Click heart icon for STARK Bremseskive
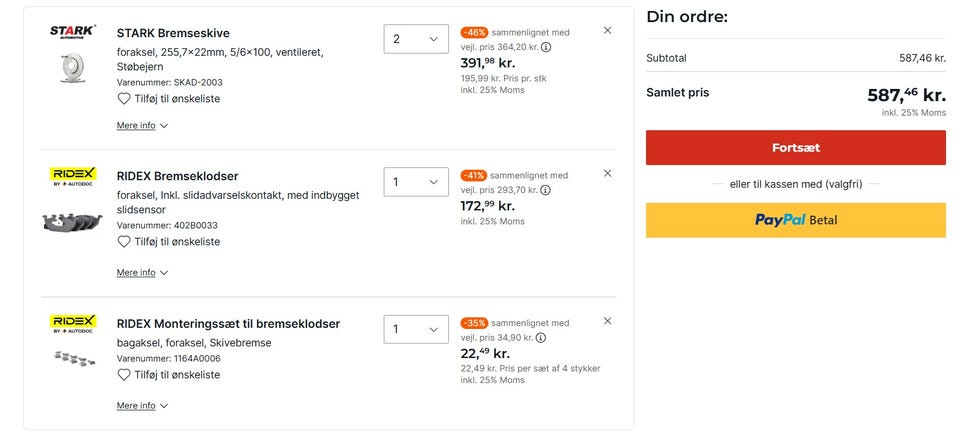Viewport: 960px width, 440px height. coord(124,99)
